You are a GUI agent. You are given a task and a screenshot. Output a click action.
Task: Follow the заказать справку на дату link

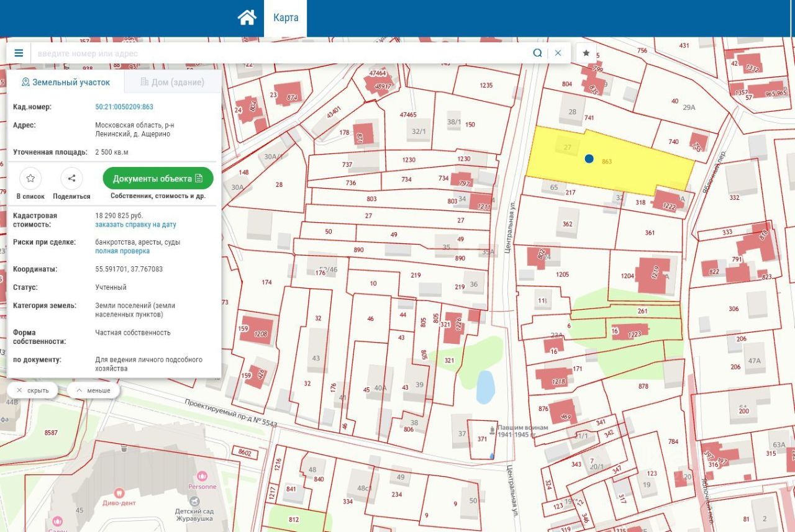[135, 224]
